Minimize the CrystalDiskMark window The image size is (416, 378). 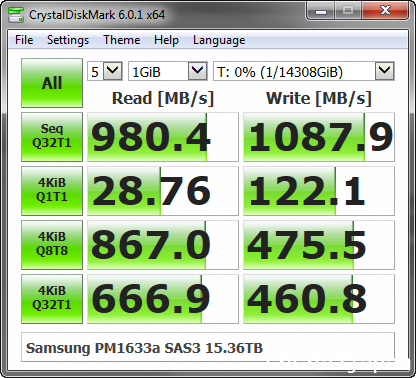(x=321, y=11)
